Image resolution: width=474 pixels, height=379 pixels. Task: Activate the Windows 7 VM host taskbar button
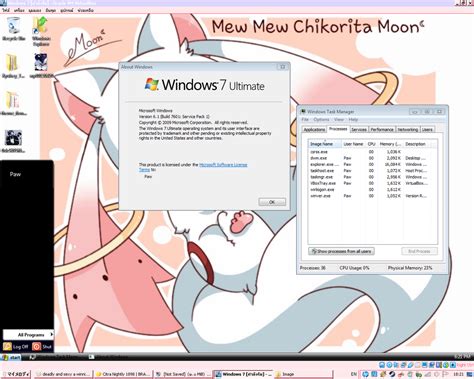243,374
